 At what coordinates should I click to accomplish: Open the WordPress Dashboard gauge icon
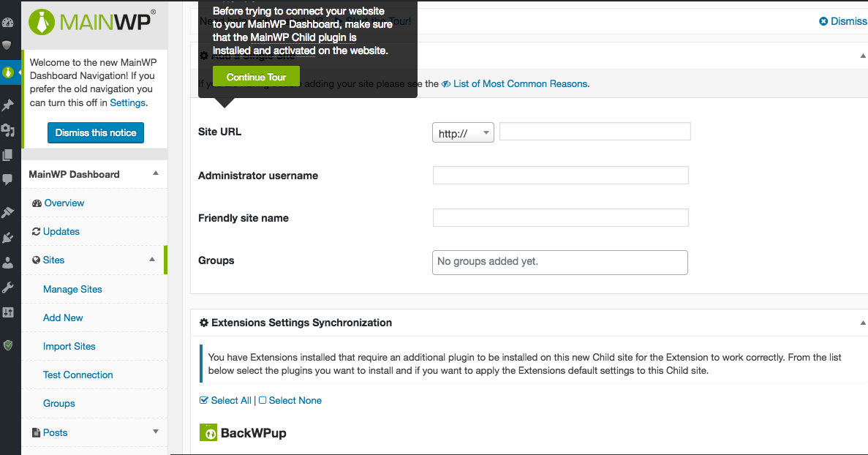point(8,23)
